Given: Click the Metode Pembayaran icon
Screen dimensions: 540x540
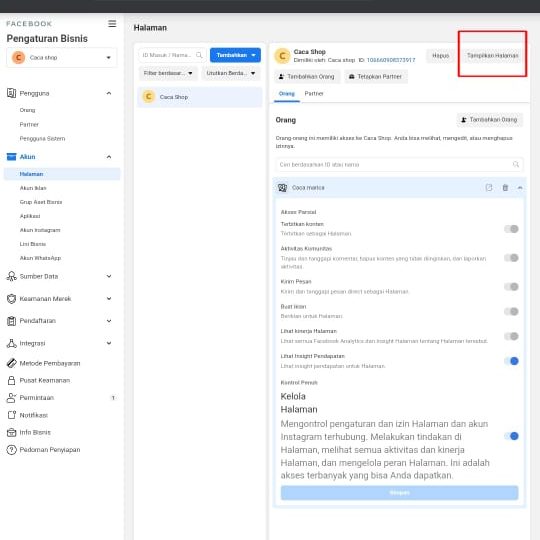Looking at the screenshot, I should (11, 363).
